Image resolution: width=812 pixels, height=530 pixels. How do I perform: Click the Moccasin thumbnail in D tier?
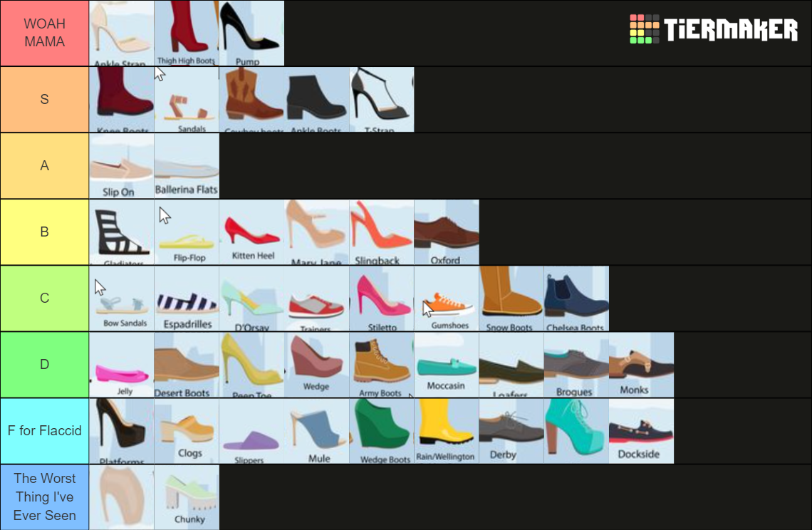pos(446,364)
